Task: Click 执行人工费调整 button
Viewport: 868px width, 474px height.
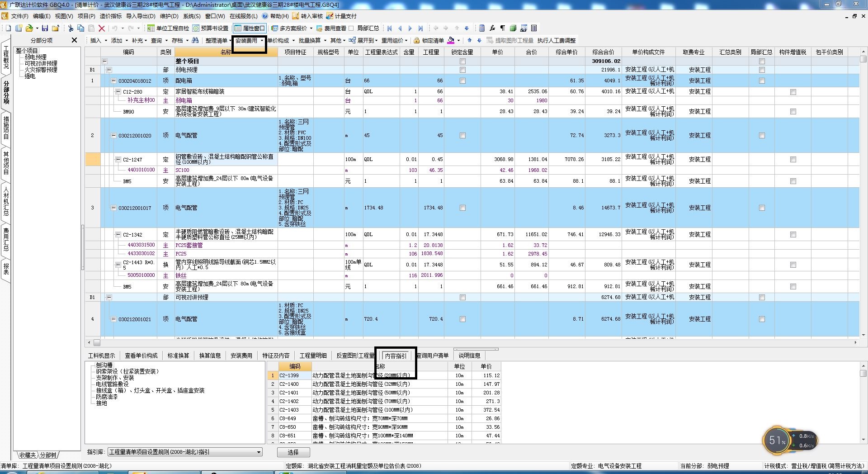Action: coord(557,40)
